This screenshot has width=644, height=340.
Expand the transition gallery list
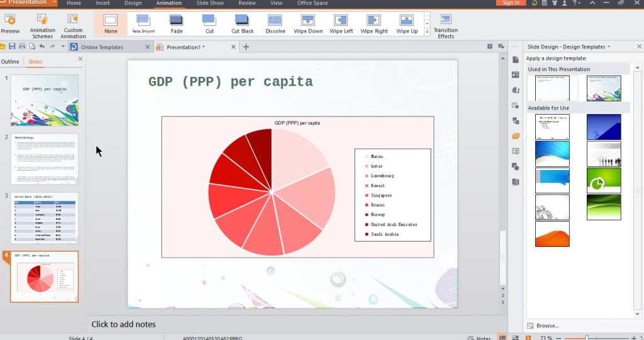coord(427,31)
